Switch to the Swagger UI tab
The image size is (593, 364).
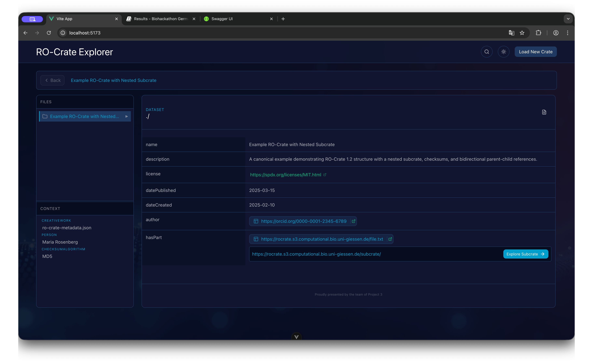222,19
